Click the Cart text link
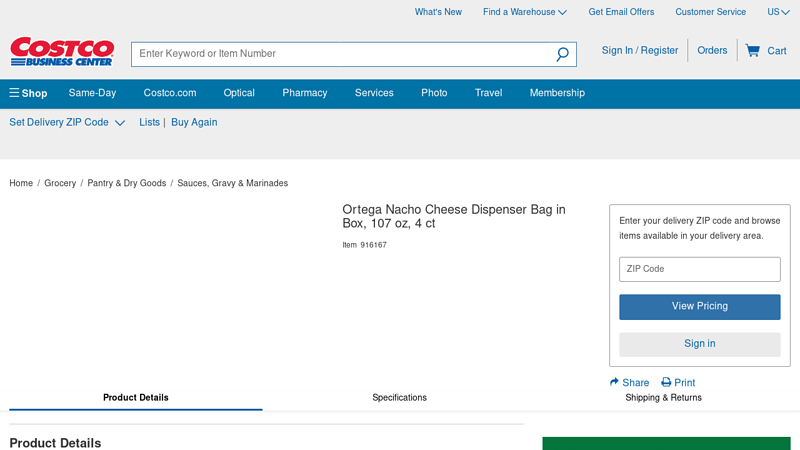The width and height of the screenshot is (800, 450). pos(777,51)
